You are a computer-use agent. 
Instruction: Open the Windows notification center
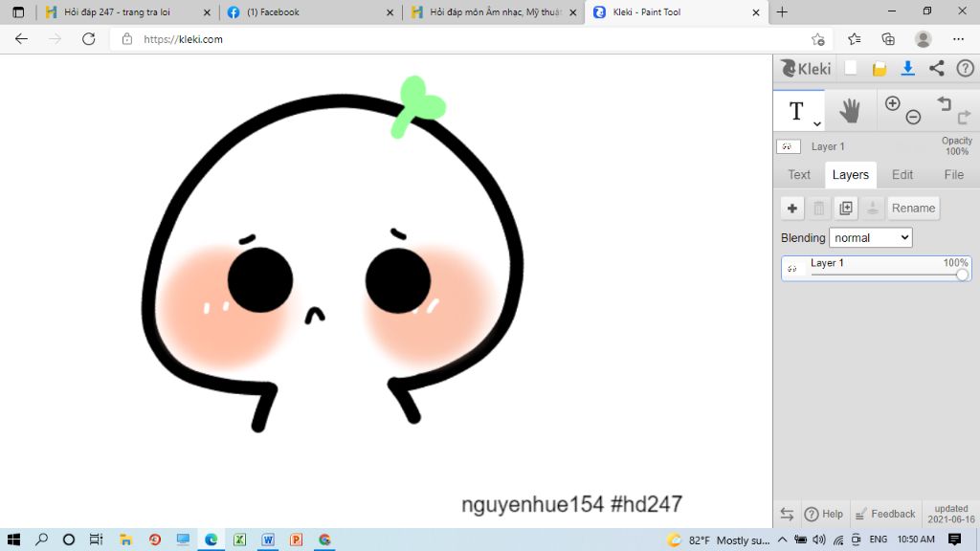(954, 540)
